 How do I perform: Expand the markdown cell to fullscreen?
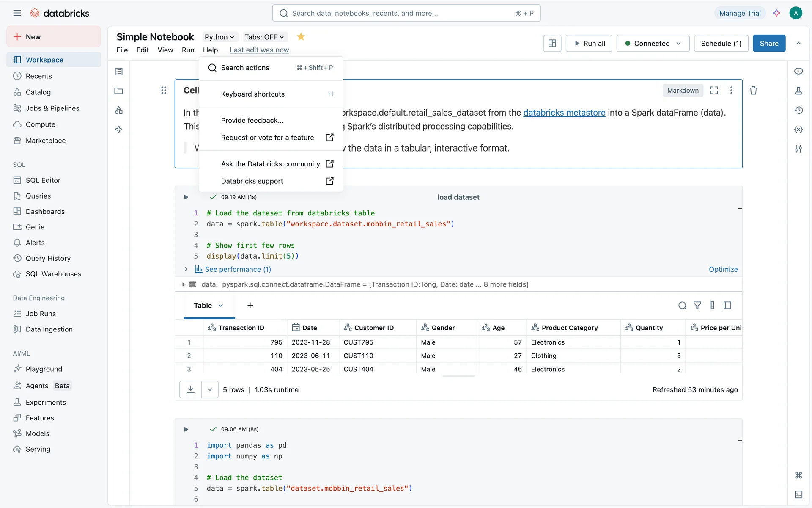[714, 91]
